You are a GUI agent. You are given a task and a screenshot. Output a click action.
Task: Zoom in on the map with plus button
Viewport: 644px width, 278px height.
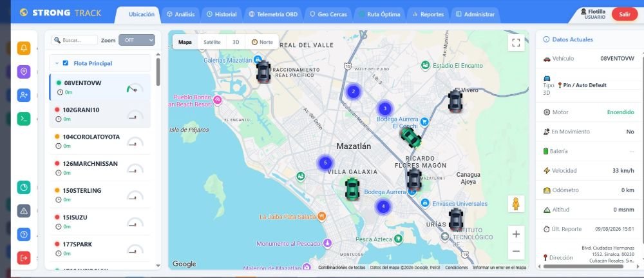tap(516, 234)
